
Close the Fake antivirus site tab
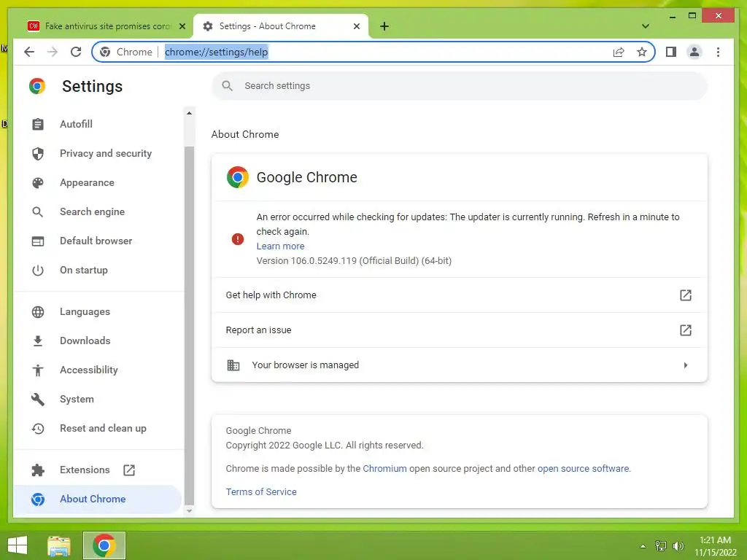[x=182, y=26]
